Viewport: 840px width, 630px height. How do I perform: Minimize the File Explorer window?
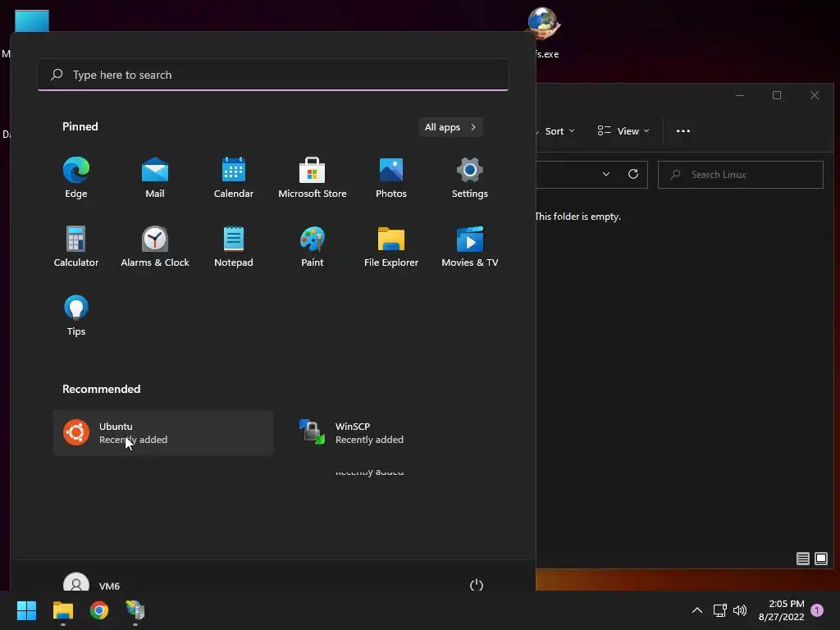click(740, 95)
